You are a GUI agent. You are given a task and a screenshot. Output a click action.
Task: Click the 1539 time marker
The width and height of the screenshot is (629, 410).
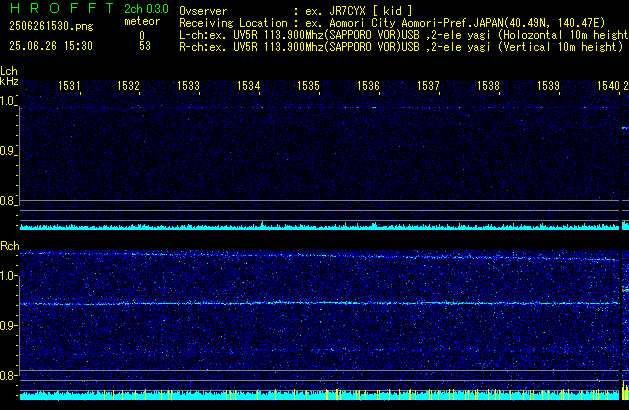pyautogui.click(x=548, y=86)
